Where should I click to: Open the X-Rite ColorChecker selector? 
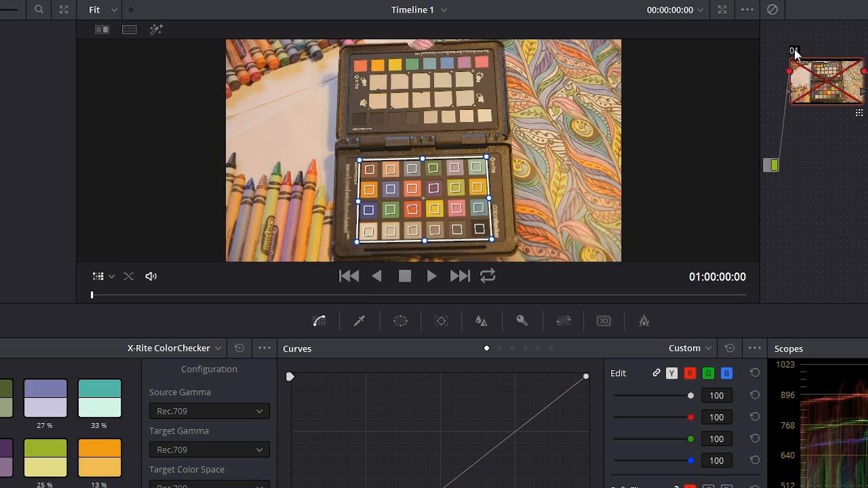(173, 348)
